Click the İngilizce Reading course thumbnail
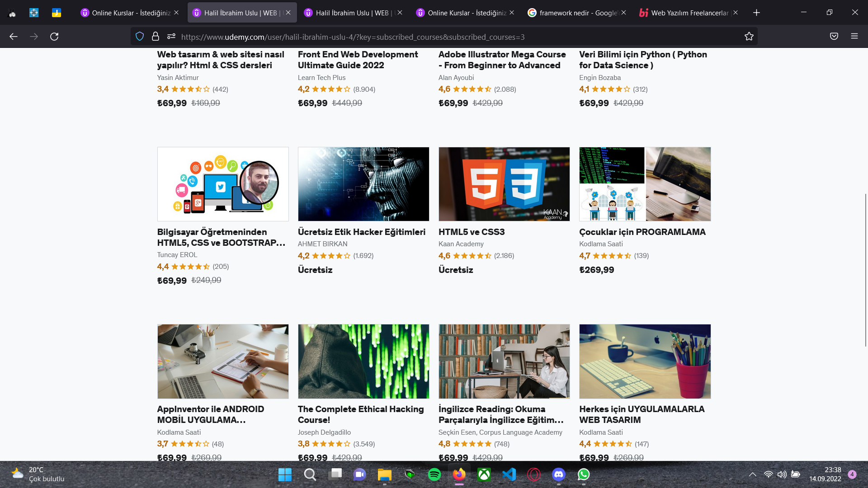This screenshot has width=868, height=488. tap(504, 361)
